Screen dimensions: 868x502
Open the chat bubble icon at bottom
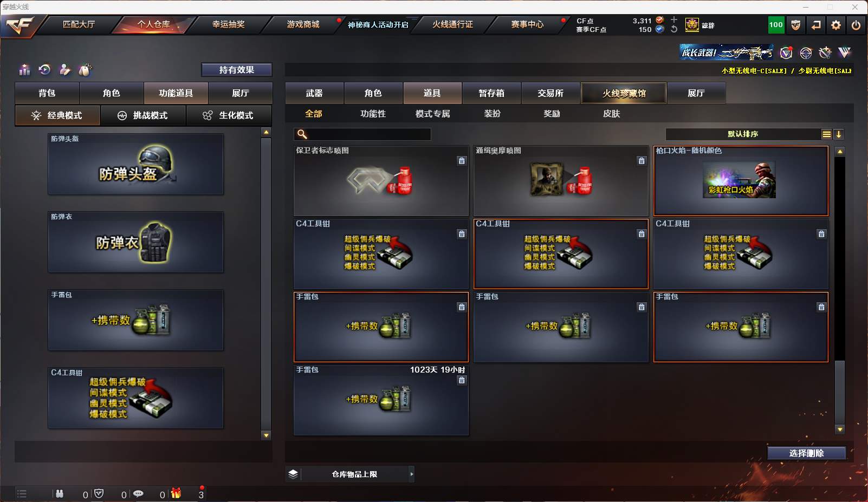click(x=138, y=493)
